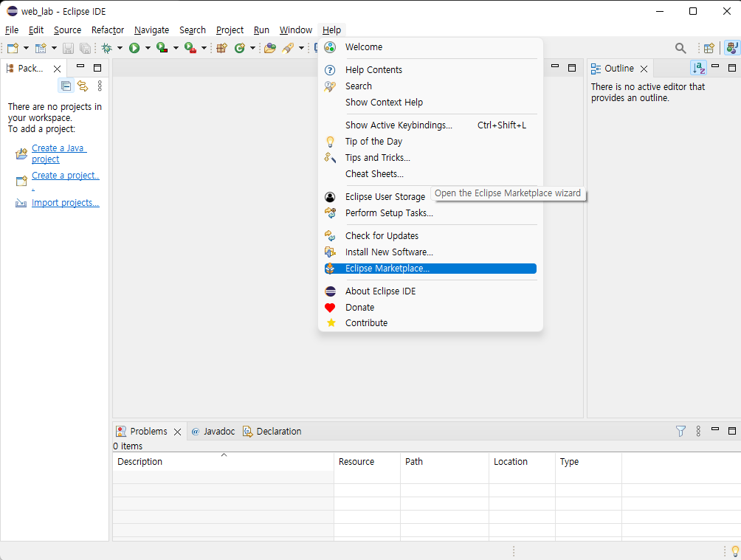The height and width of the screenshot is (560, 741).
Task: Toggle Collapse All in Package Explorer
Action: click(66, 86)
